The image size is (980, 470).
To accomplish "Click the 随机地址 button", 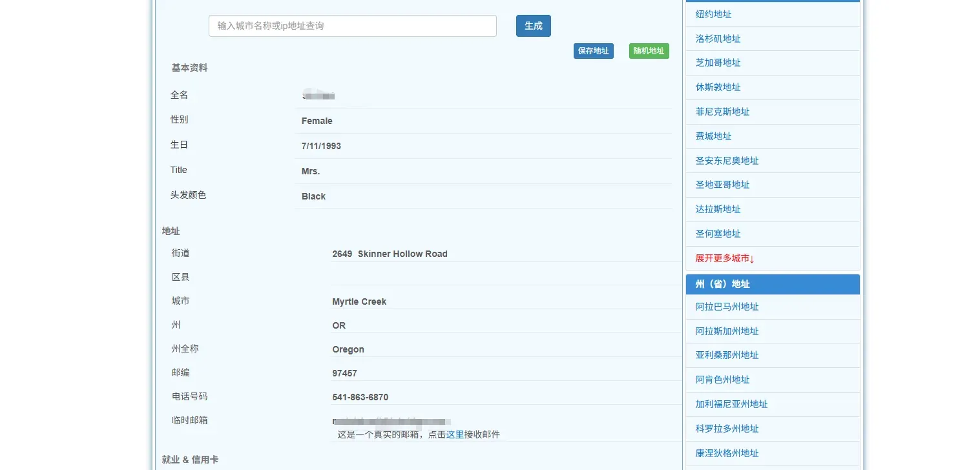I will (649, 51).
